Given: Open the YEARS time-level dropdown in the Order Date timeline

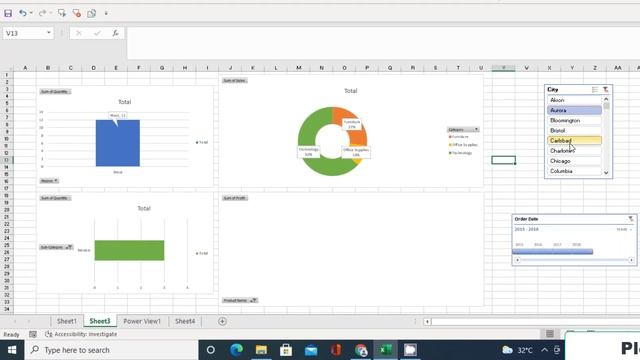Looking at the screenshot, I should pyautogui.click(x=624, y=229).
